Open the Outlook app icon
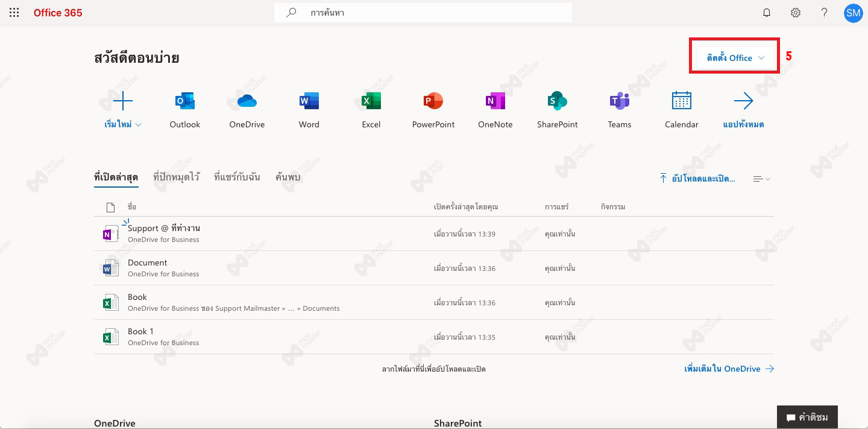 click(x=184, y=101)
